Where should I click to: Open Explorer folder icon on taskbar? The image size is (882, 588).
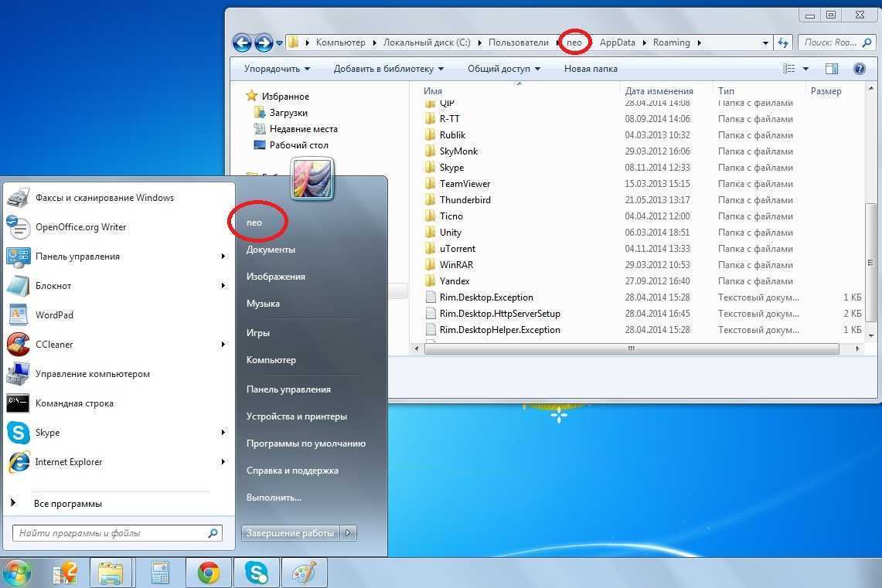(x=111, y=573)
